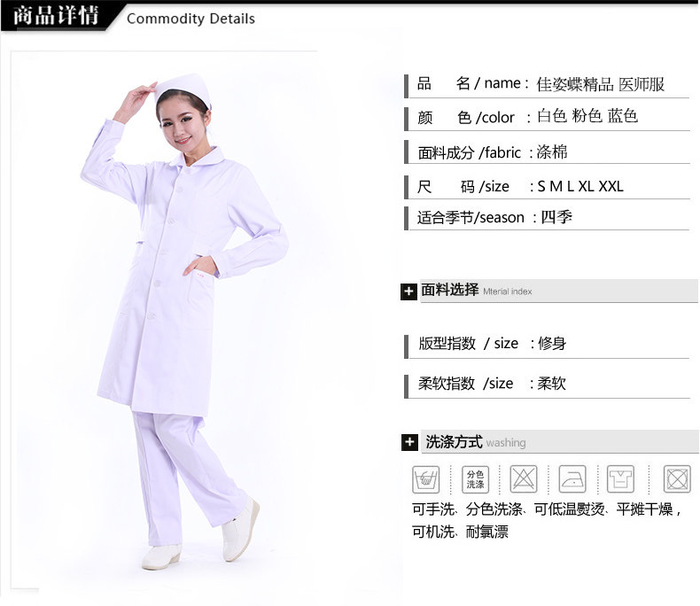
Task: Click the do-not-bleach triangle icon
Action: (523, 478)
